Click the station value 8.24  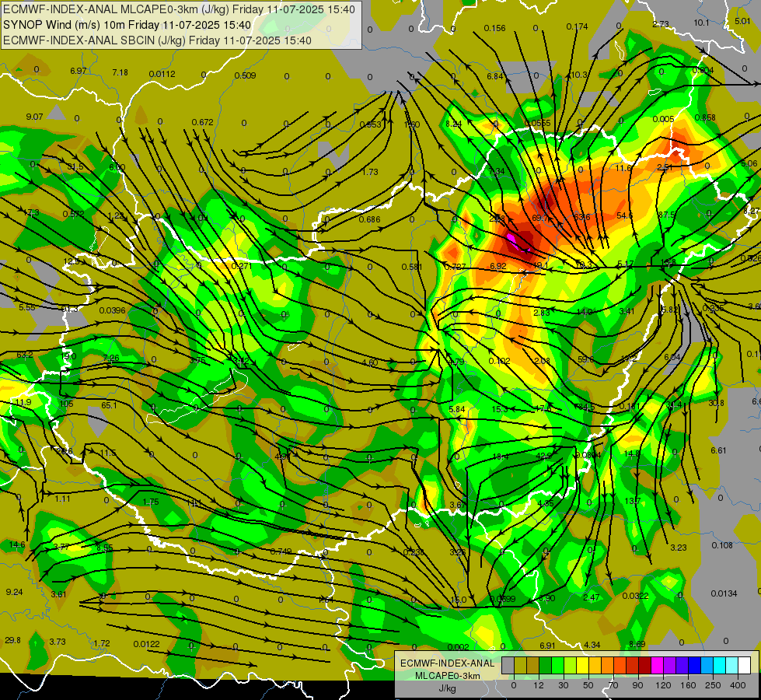pos(454,124)
